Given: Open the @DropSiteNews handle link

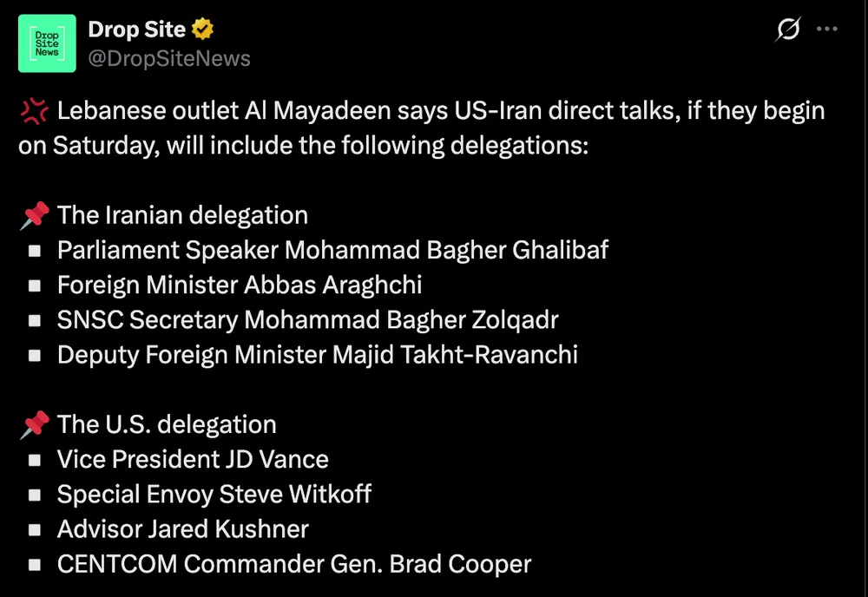Looking at the screenshot, I should click(x=169, y=58).
